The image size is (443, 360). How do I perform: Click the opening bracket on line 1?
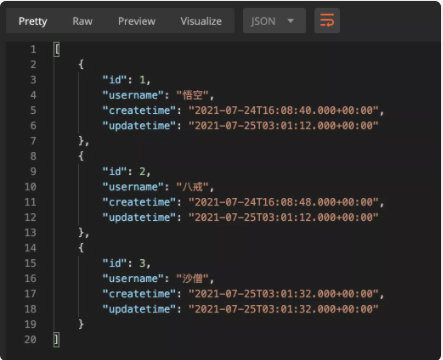[x=57, y=50]
